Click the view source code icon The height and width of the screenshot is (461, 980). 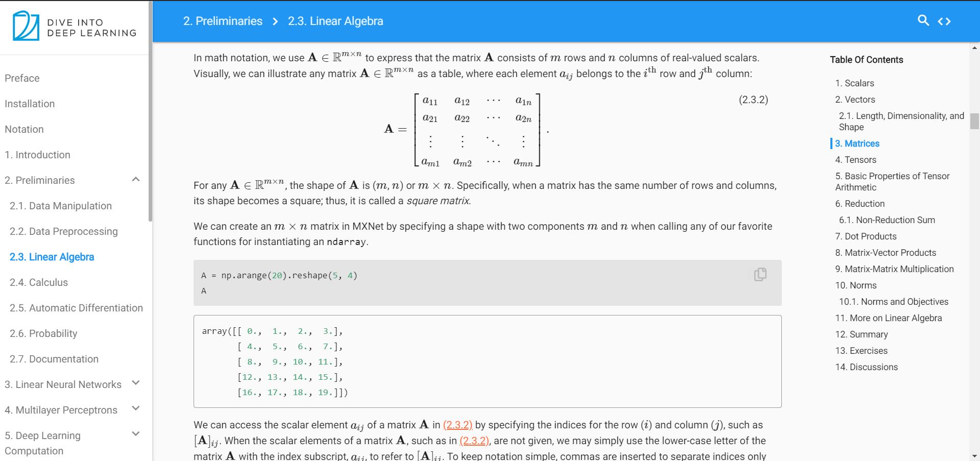(x=944, y=21)
